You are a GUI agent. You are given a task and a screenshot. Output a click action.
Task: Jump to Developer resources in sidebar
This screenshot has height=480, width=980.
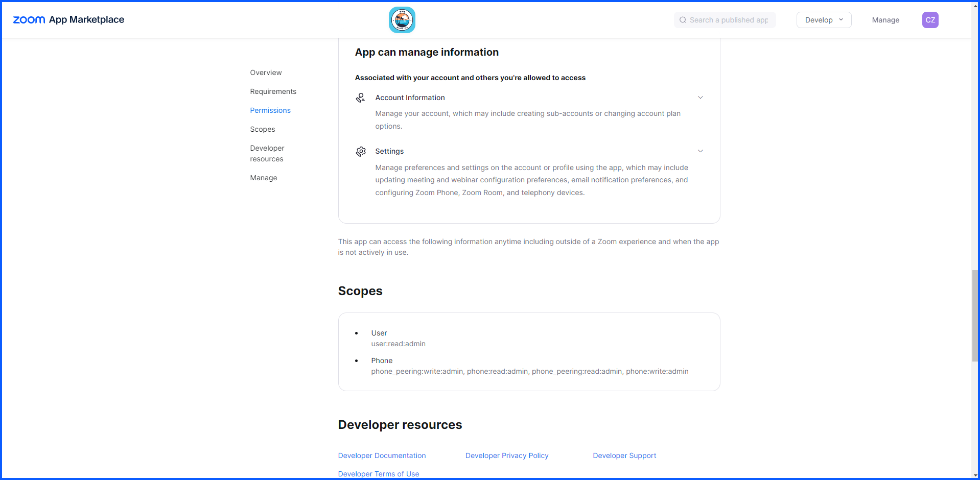pyautogui.click(x=267, y=153)
